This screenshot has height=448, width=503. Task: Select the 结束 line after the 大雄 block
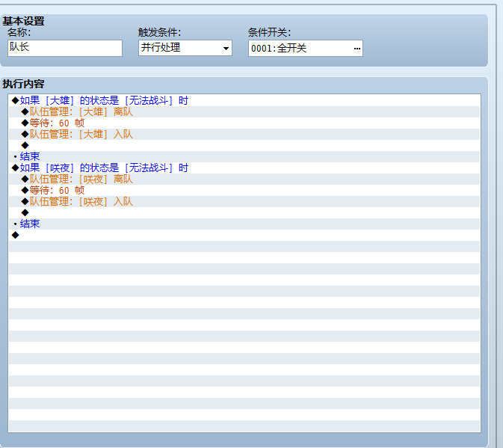[x=244, y=156]
